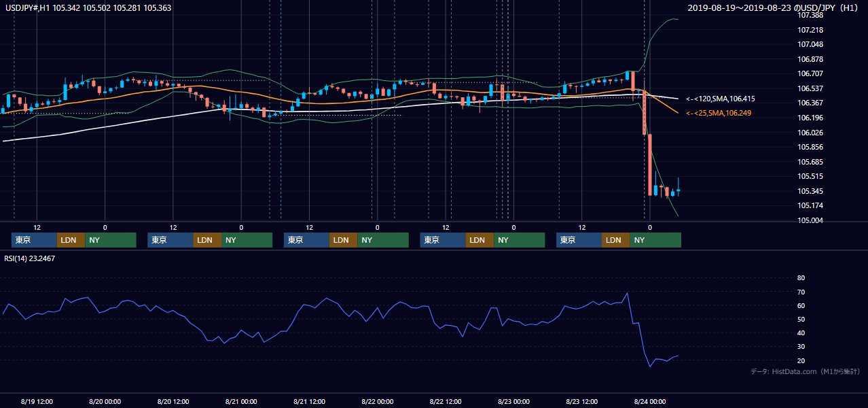Click price axis value 105.856

(x=810, y=147)
